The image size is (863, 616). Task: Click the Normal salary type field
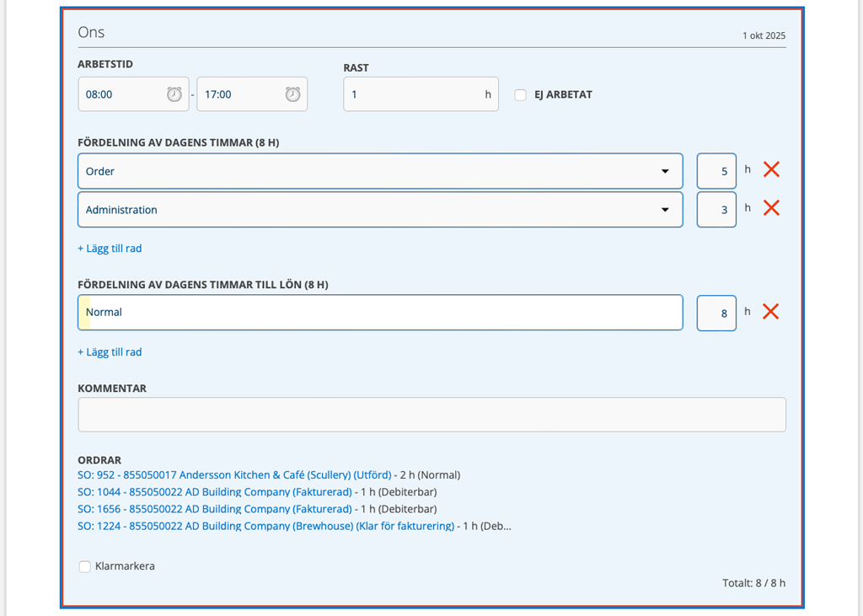coord(379,313)
